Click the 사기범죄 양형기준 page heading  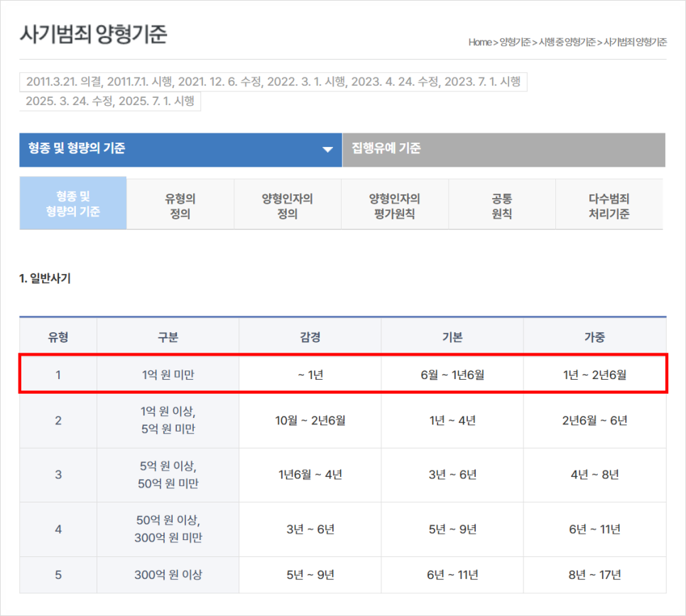click(93, 34)
